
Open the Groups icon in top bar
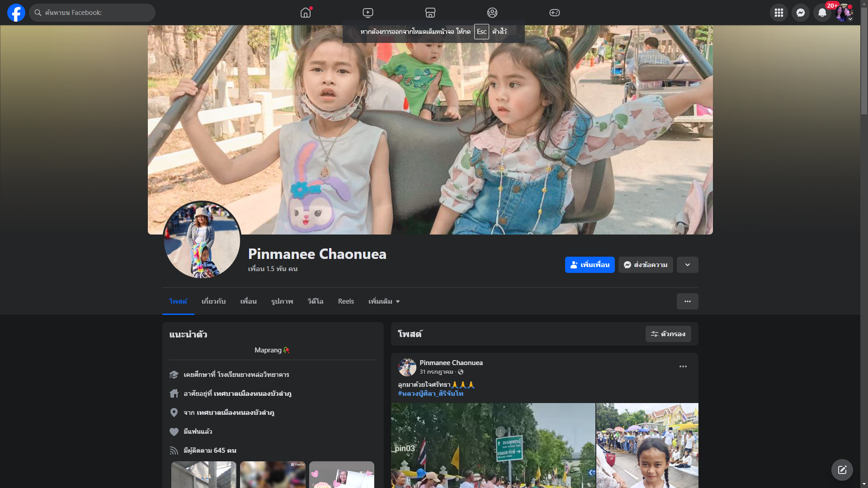[492, 13]
